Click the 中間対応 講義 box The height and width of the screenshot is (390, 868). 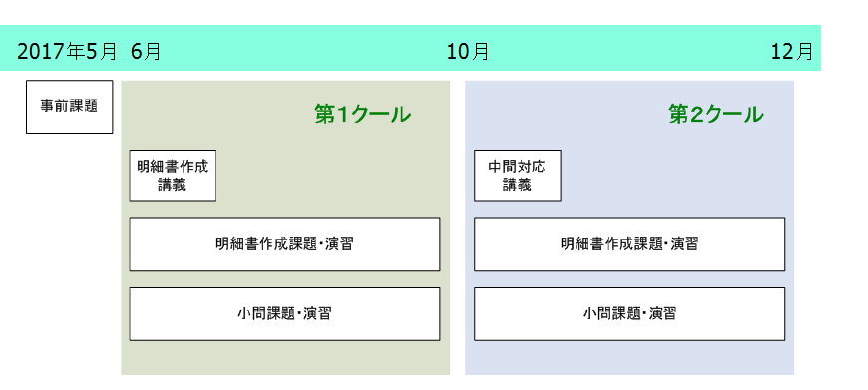(x=518, y=176)
